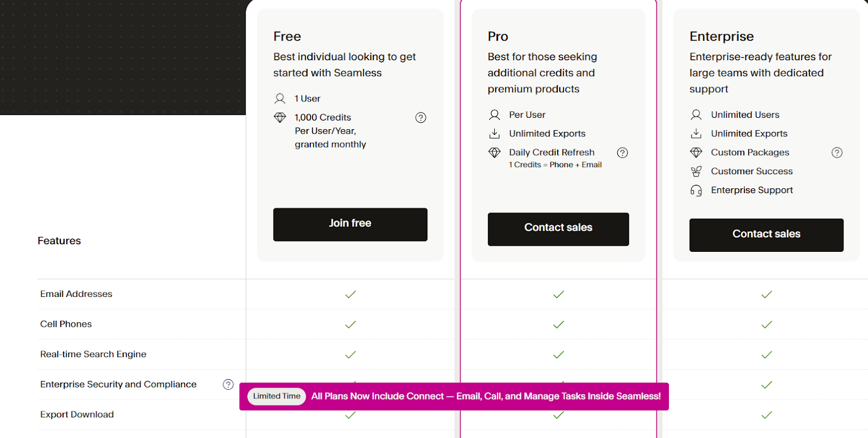Open the help tooltip next to '1,000 Credits'

pos(421,117)
